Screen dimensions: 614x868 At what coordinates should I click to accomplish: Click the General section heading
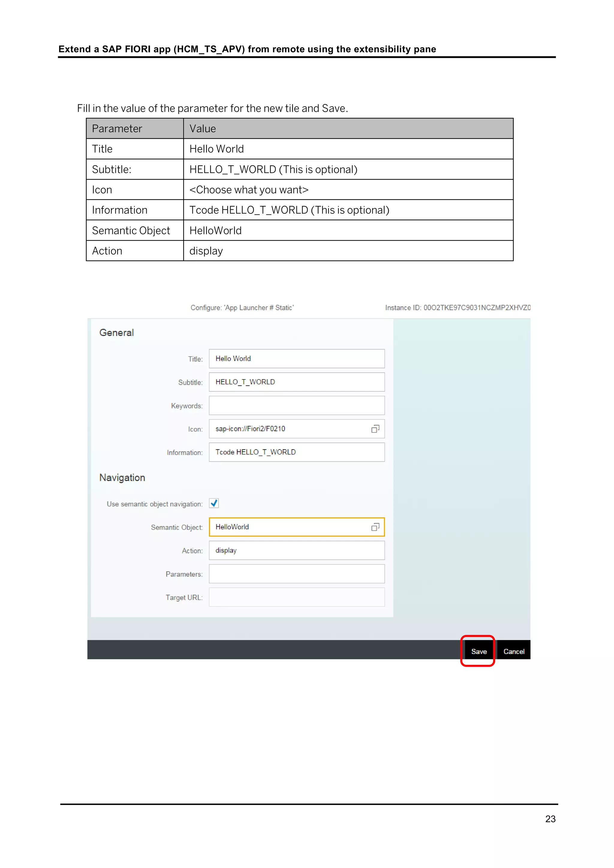click(x=116, y=333)
